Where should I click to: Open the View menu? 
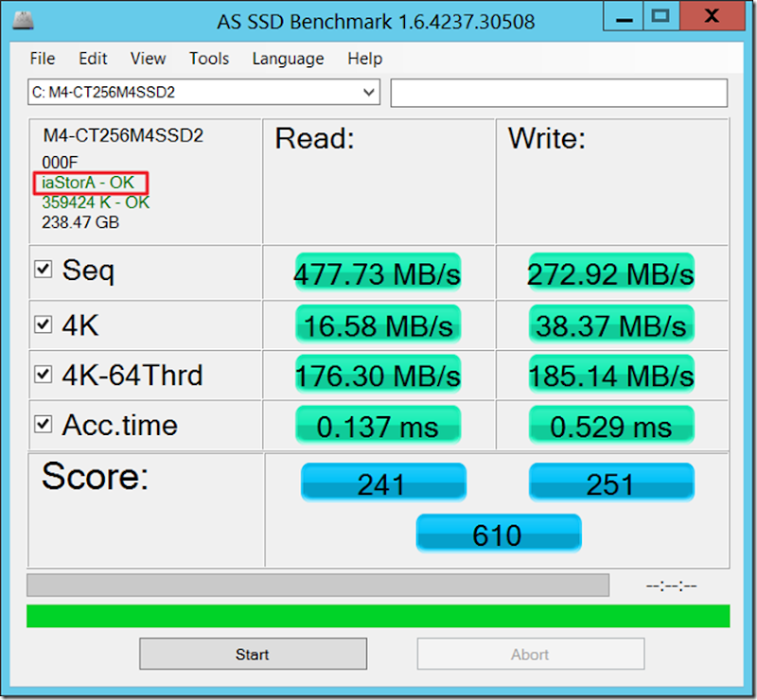click(148, 59)
